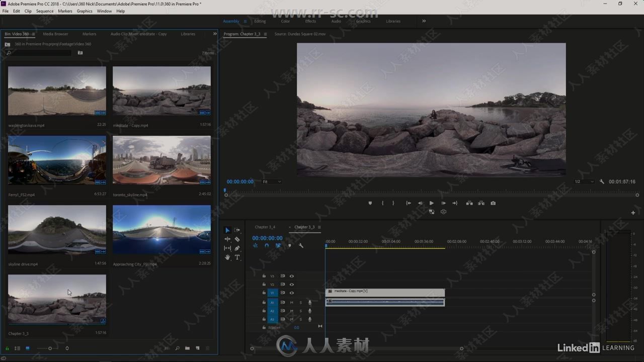Select the Track Select Forward tool
Viewport: 644px width, 362px height.
(237, 230)
